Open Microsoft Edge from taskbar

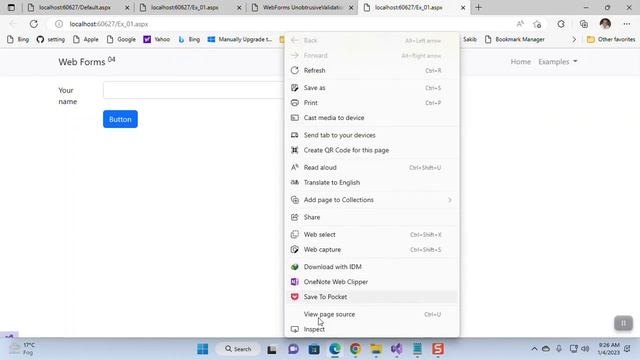tap(335, 349)
